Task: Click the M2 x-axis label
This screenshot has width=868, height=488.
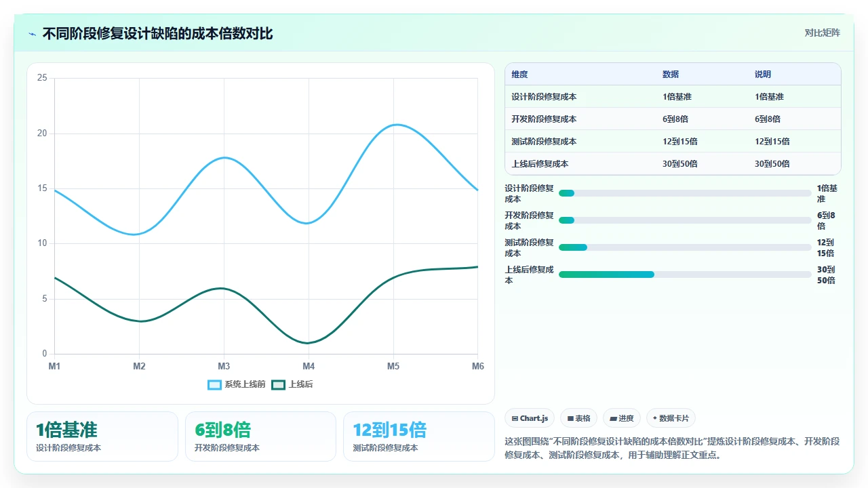Action: click(x=139, y=366)
